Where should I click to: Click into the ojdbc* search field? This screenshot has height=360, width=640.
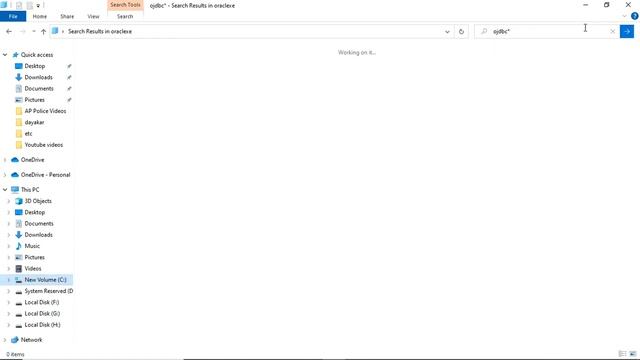point(547,31)
